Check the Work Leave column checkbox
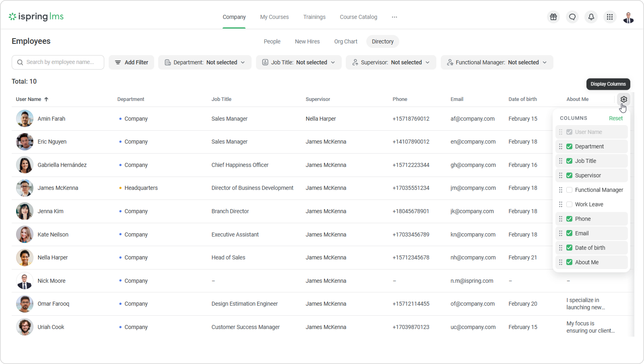 [x=569, y=205]
